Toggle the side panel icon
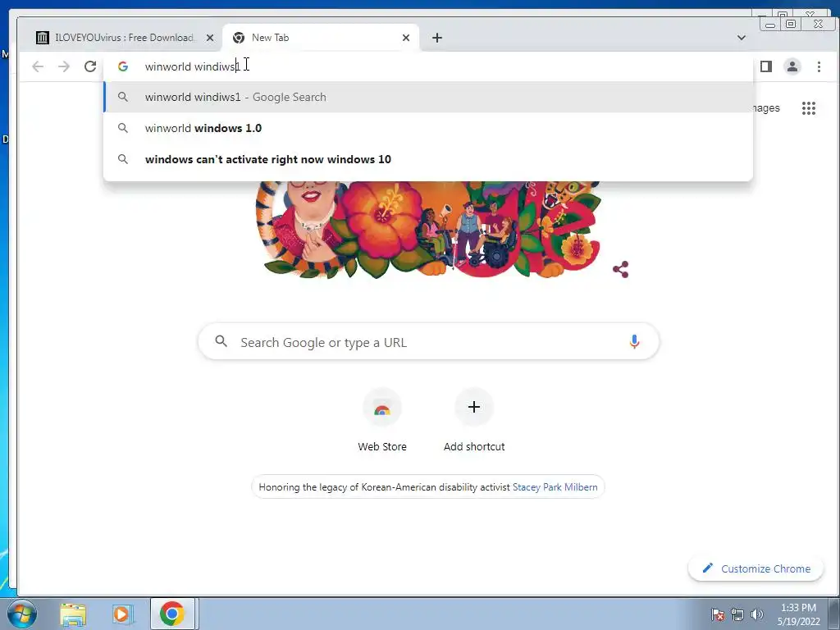Image resolution: width=840 pixels, height=630 pixels. (766, 66)
